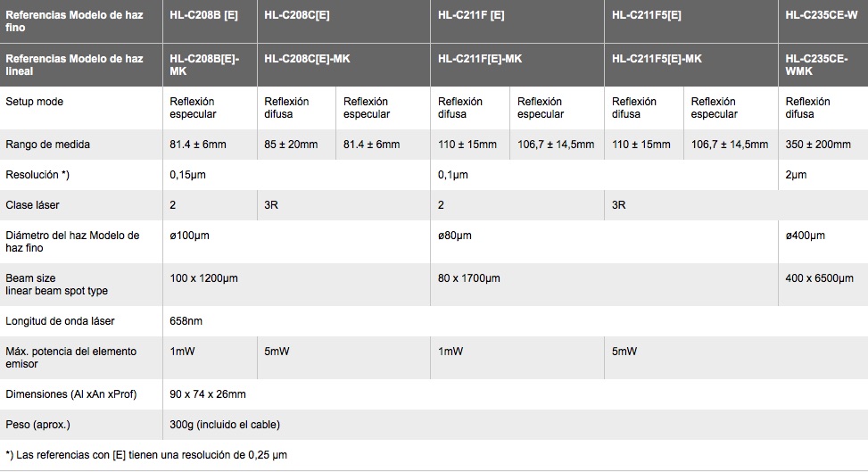
Task: Click the 0,15µm resolution value
Action: (x=187, y=175)
